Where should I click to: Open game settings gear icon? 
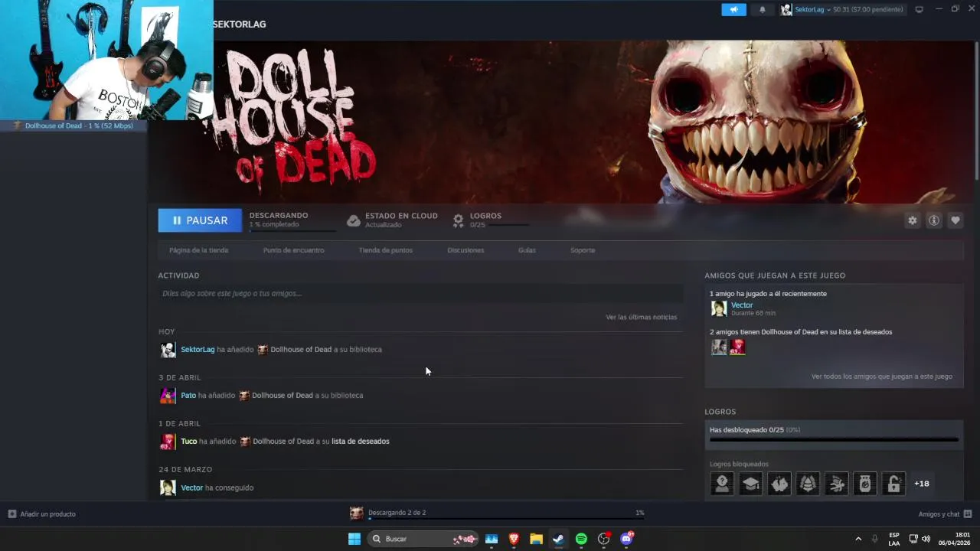coord(913,220)
